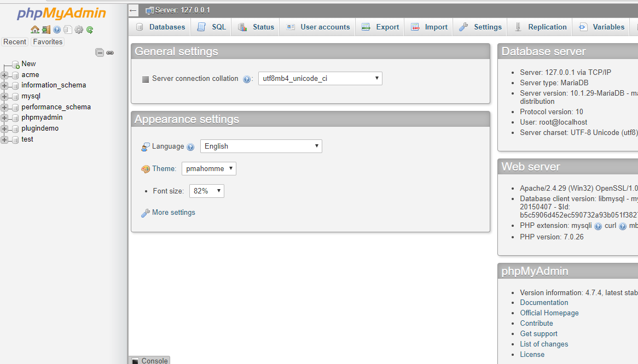Click the More settings link
Screen dimensions: 638x364
pyautogui.click(x=173, y=213)
